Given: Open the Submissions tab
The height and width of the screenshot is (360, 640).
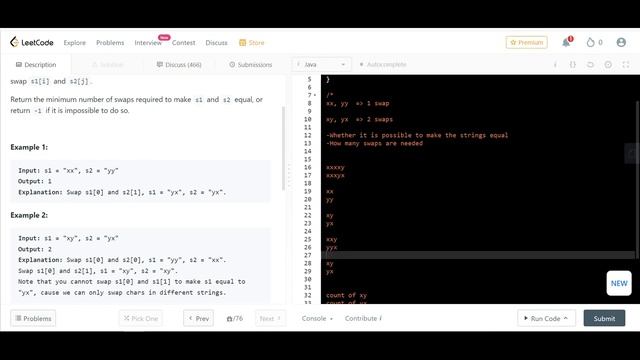Looking at the screenshot, I should [x=250, y=64].
